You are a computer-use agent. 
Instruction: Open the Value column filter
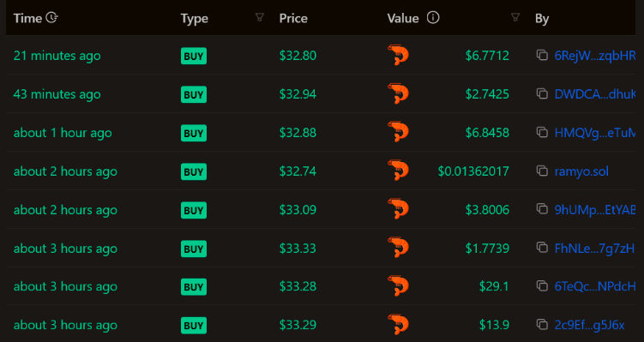click(x=515, y=17)
